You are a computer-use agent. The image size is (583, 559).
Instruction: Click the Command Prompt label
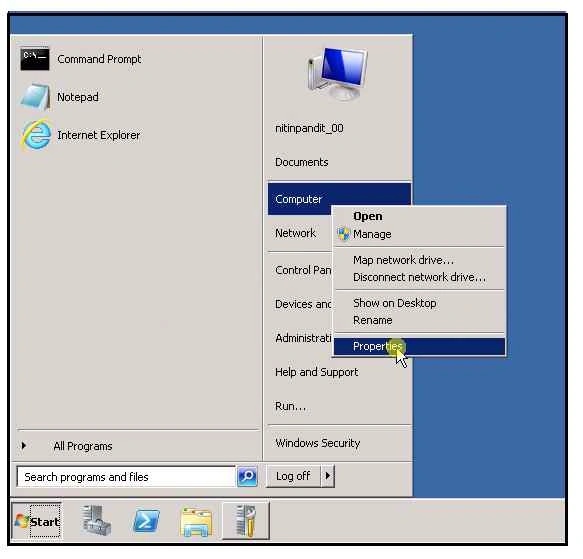tap(99, 59)
